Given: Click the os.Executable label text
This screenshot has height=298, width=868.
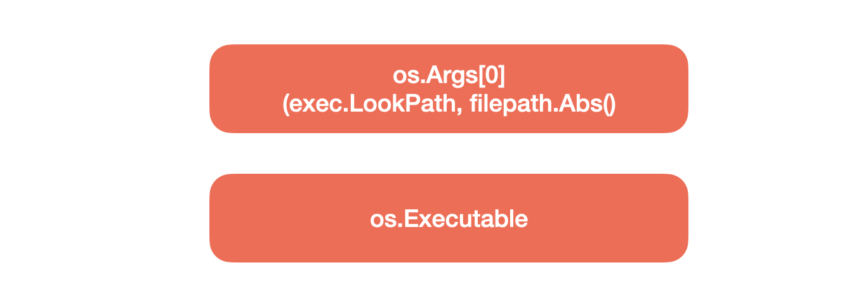Looking at the screenshot, I should pyautogui.click(x=449, y=219).
